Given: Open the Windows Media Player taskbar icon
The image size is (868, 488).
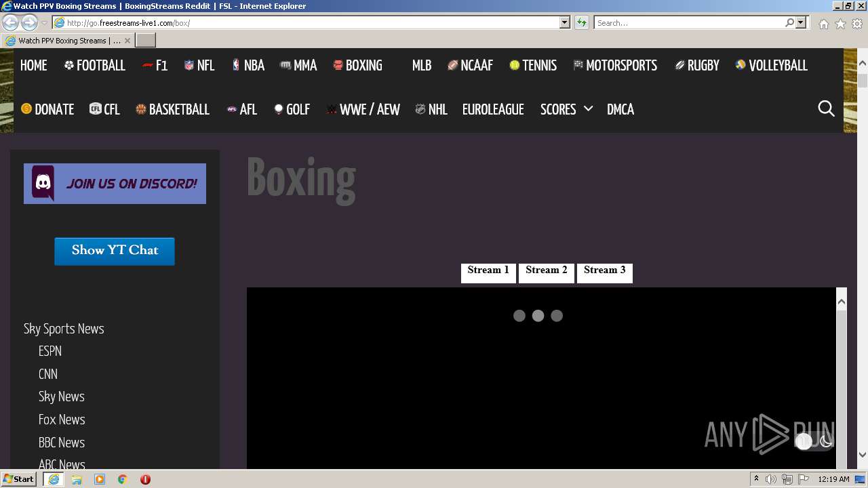Looking at the screenshot, I should click(100, 479).
